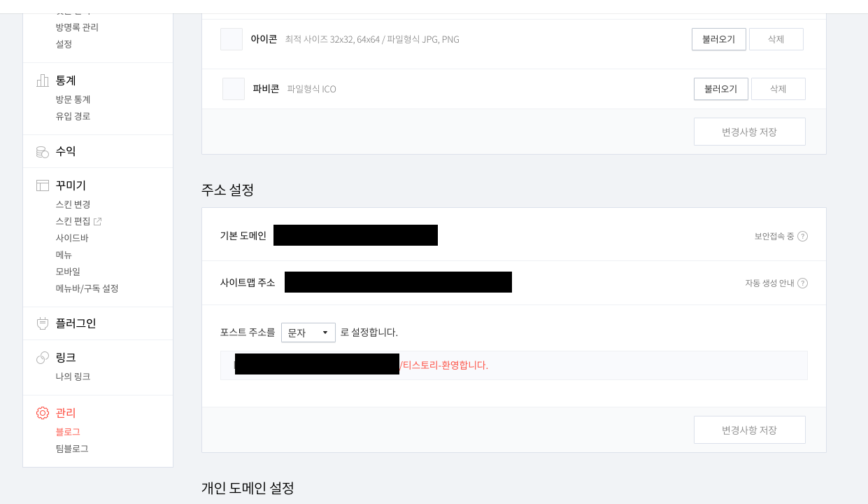Screen dimensions: 868x504
Task: Click the 보안접속 중 question mark icon
Action: point(802,236)
